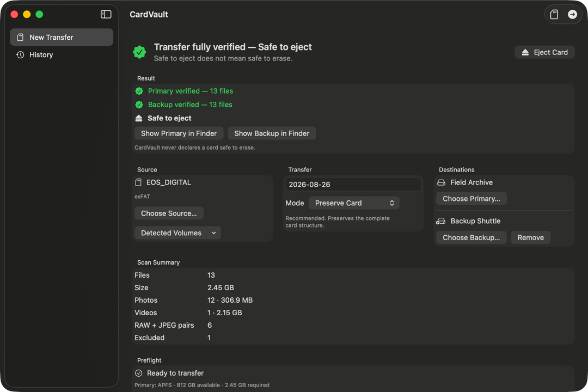Click the 2026-08-26 transfer name field
Screen dimensions: 588x392
[x=353, y=185]
